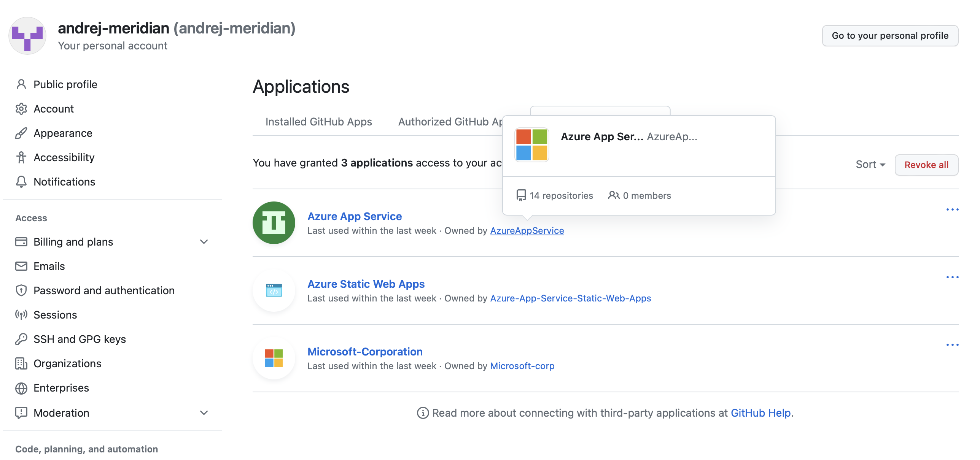Screen dimensions: 980x460
Task: Click Microsoft logo in hover card
Action: 531,145
